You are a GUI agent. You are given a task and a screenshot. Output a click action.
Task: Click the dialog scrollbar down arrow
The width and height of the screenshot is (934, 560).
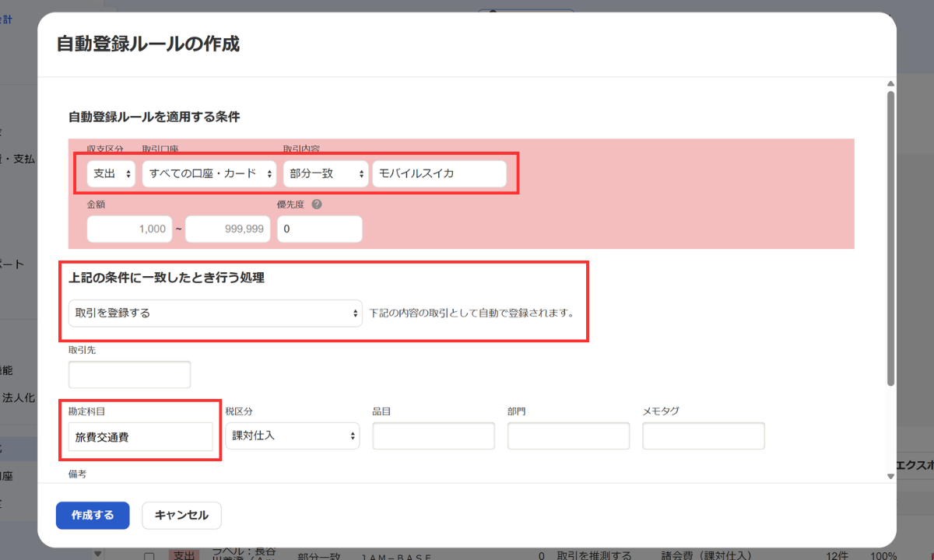(x=890, y=476)
